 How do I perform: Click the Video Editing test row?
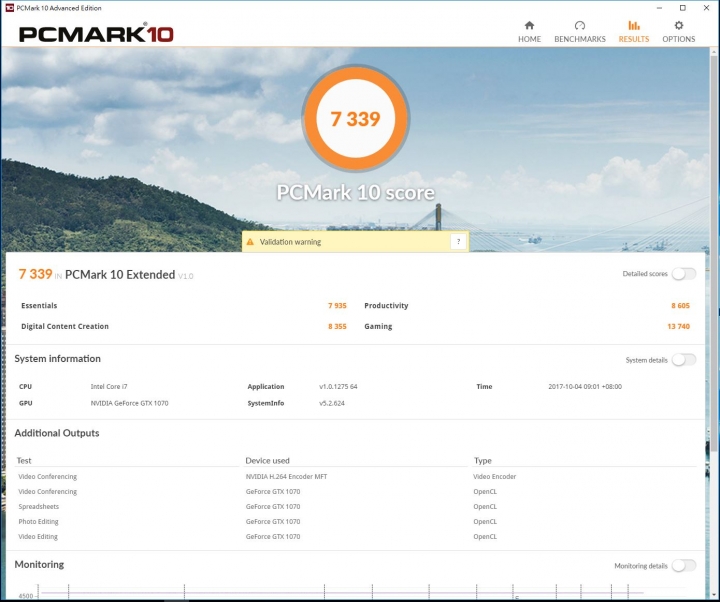pos(38,536)
